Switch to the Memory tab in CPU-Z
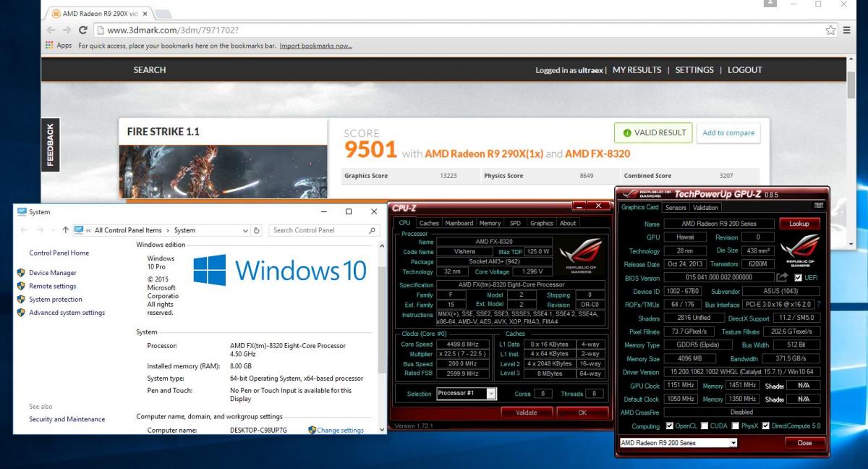The image size is (868, 469). tap(490, 223)
